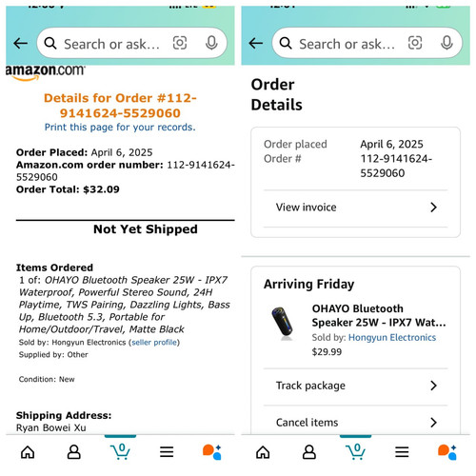Open the hamburger menu on right bottom bar
This screenshot has height=476, width=476.
tap(402, 452)
